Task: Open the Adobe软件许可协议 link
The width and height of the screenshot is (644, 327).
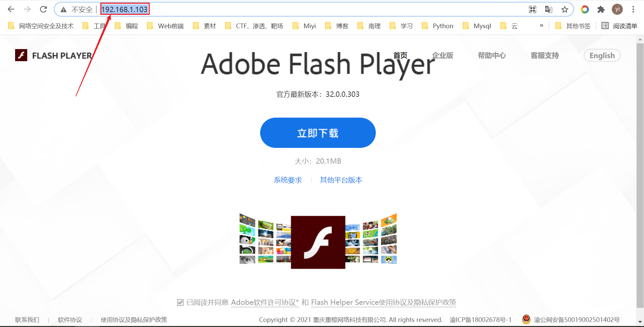Action: (x=265, y=302)
